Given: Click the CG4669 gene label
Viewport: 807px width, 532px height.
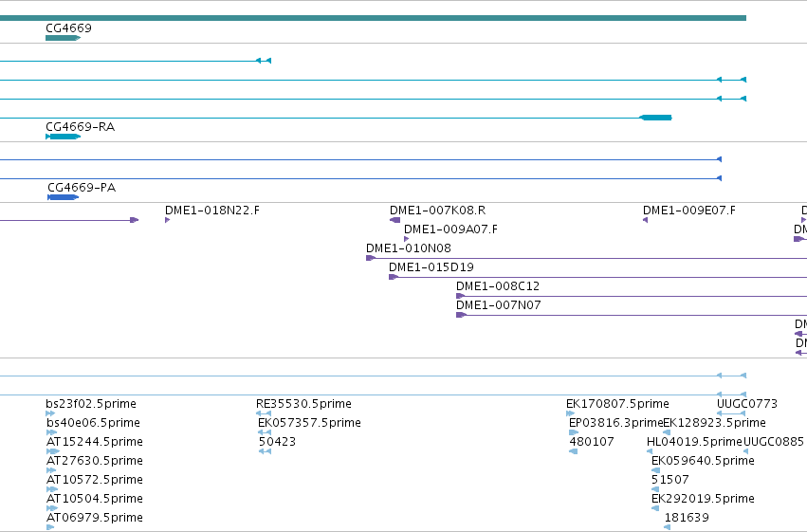Looking at the screenshot, I should click(68, 28).
